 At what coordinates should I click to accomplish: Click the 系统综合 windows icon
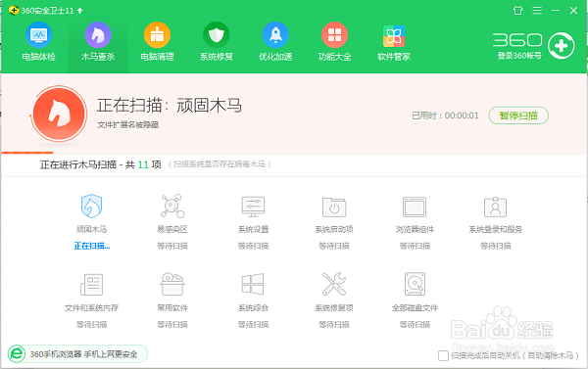point(253,284)
